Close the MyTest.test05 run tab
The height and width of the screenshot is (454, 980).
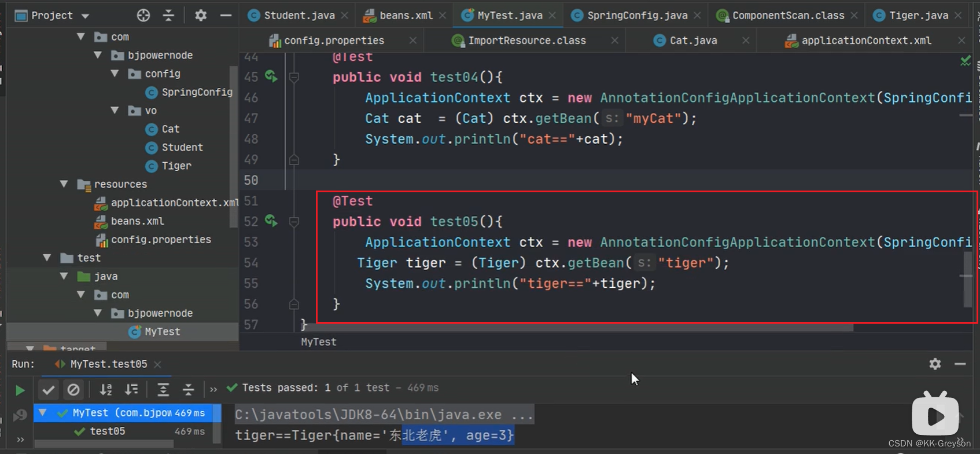point(157,364)
